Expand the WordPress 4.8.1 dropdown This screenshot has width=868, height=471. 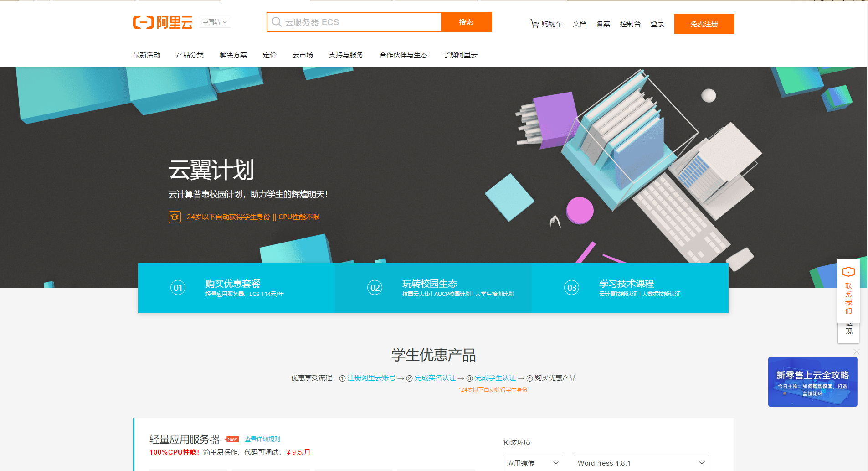[641, 463]
